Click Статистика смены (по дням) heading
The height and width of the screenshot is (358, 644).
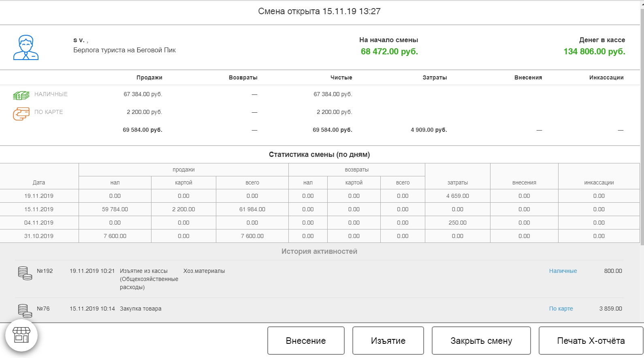point(319,154)
